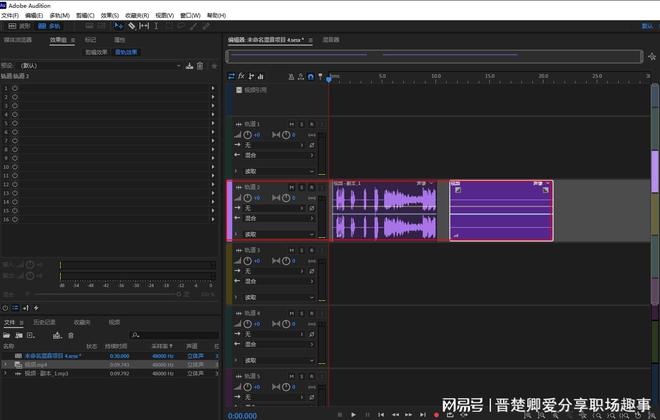
Task: Click the 多轨 multitrack view button
Action: tap(49, 26)
